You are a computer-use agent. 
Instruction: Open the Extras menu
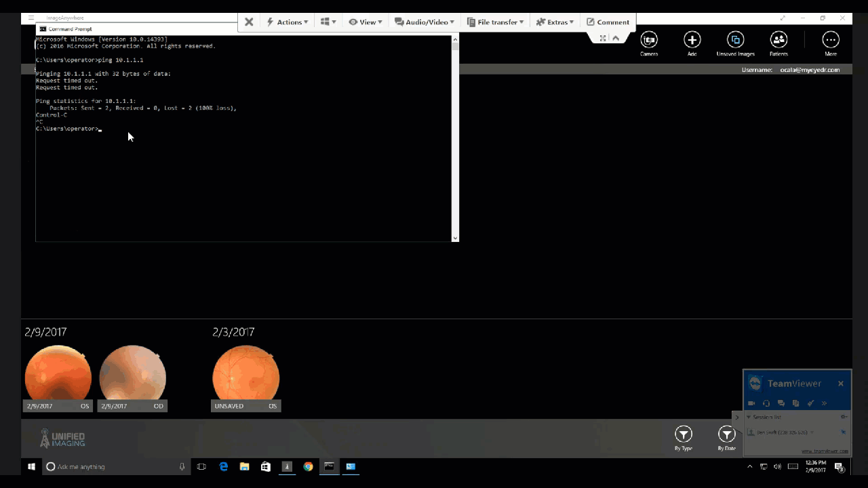coord(555,22)
